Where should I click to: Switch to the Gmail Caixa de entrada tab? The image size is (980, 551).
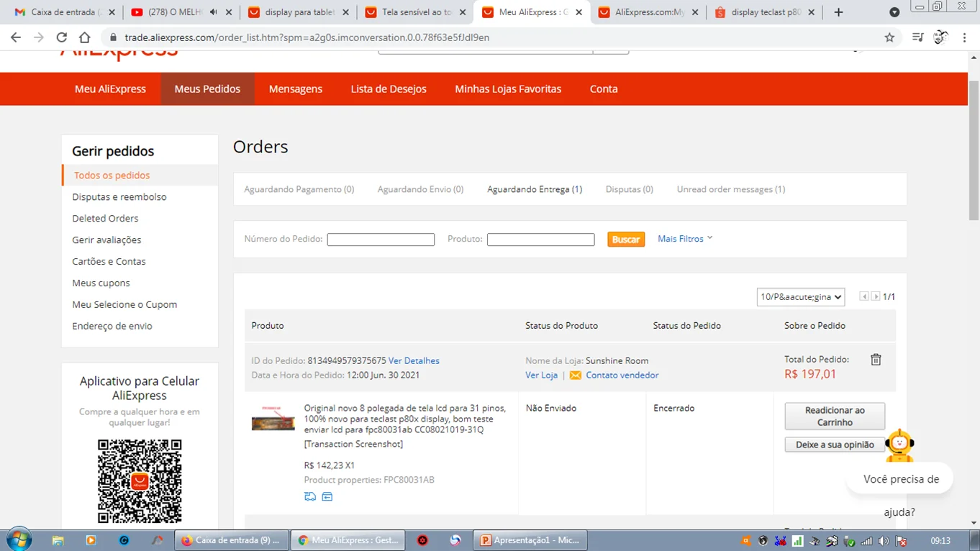point(65,12)
